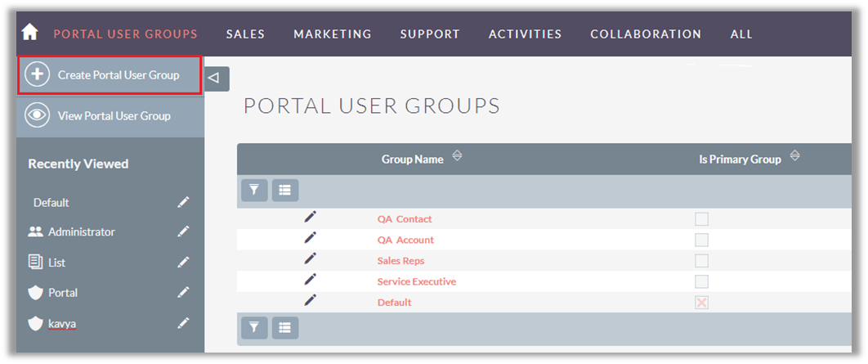
Task: Click the top filter funnel icon
Action: 253,191
